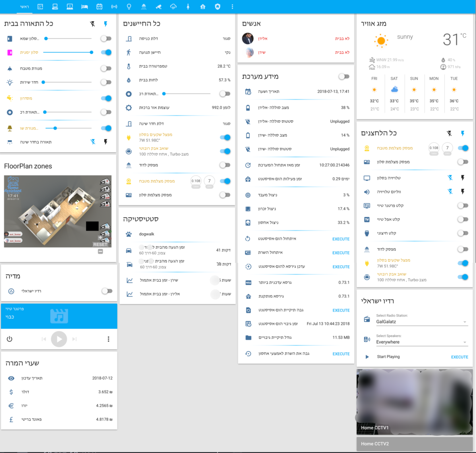
Task: Open the security shield tab icon
Action: point(218,7)
